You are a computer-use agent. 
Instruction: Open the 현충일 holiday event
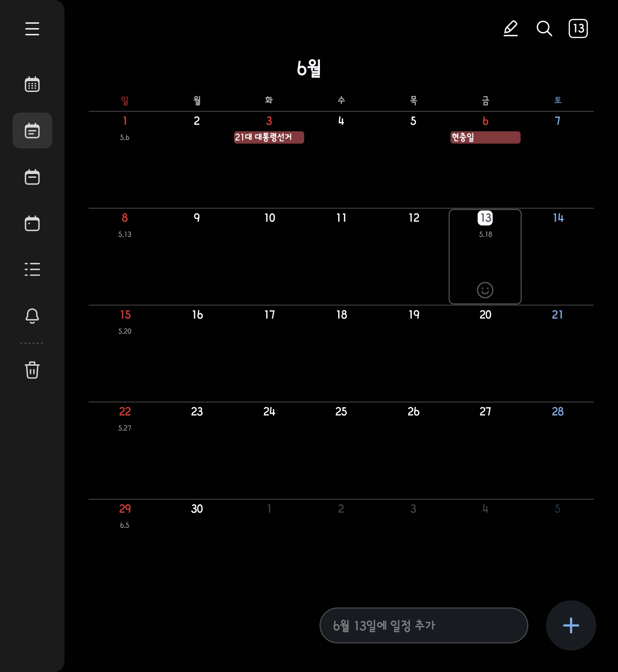pyautogui.click(x=485, y=137)
